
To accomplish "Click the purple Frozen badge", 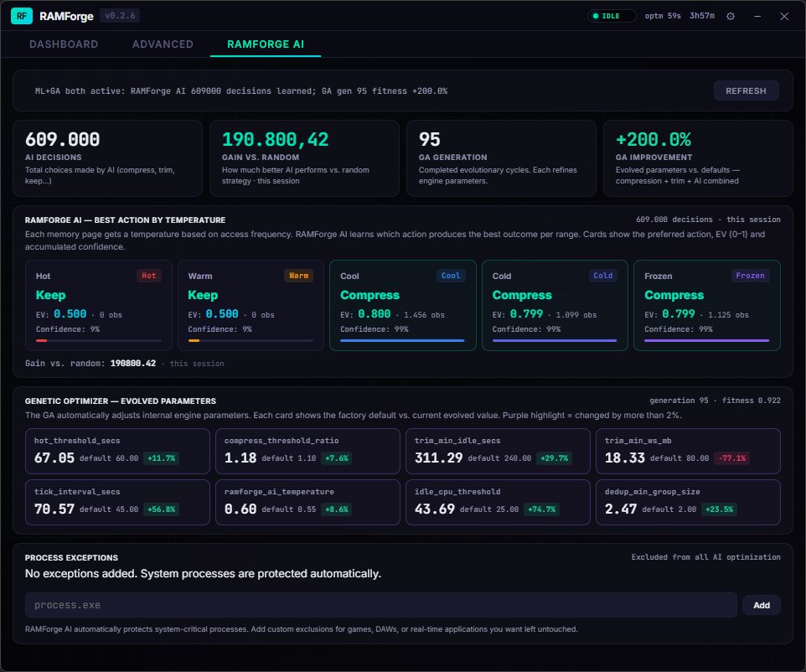I will (750, 276).
